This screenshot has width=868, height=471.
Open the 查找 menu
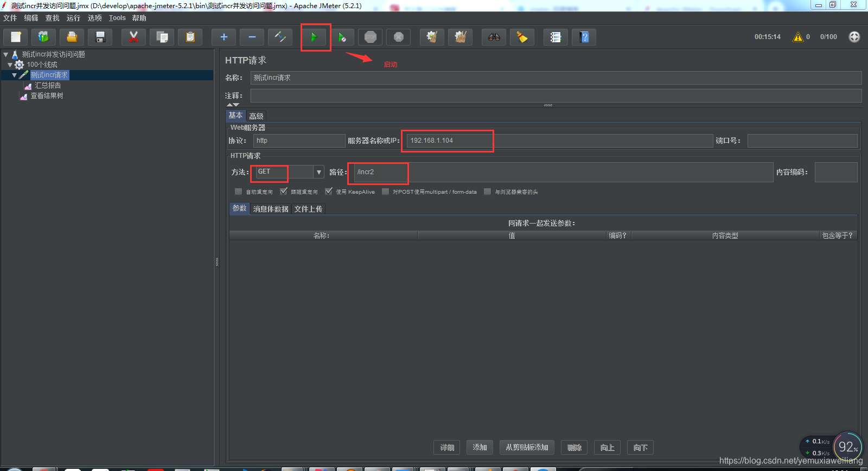[x=52, y=18]
